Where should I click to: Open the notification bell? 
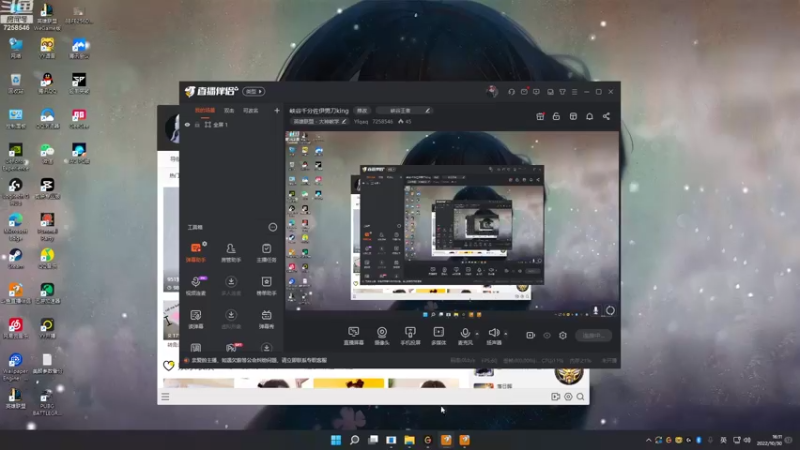pyautogui.click(x=589, y=116)
